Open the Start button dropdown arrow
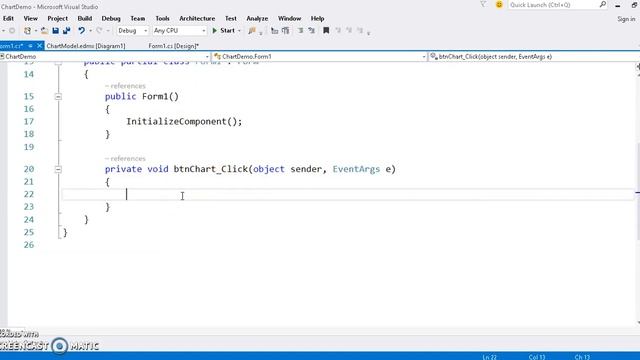 click(x=239, y=31)
